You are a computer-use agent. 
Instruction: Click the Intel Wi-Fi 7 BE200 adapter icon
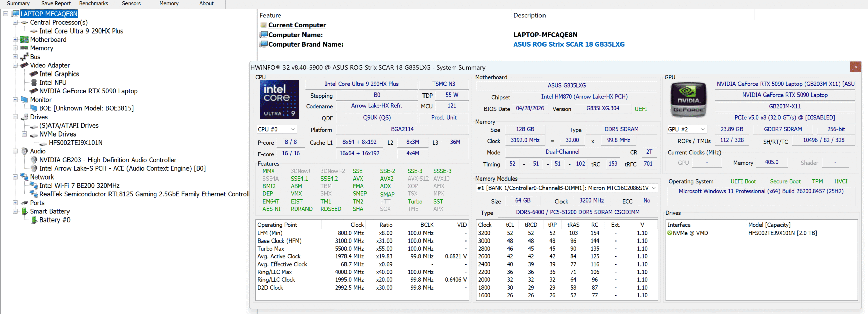pyautogui.click(x=34, y=186)
